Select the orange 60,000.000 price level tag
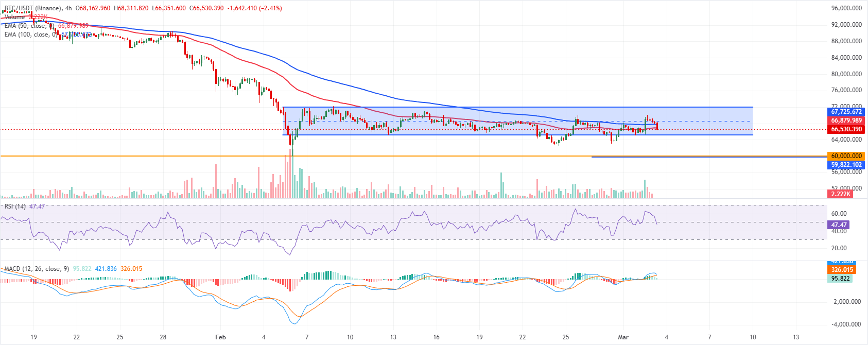 tap(846, 156)
